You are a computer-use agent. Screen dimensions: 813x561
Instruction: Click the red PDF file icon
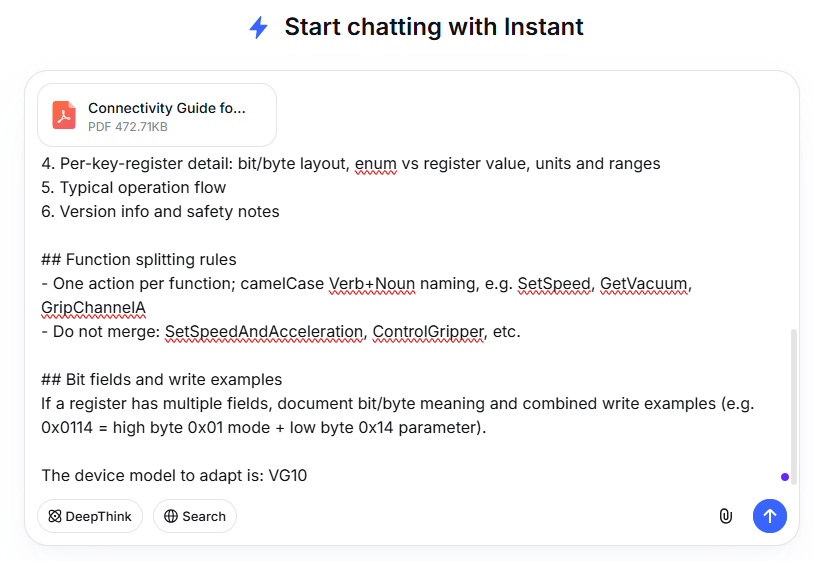(64, 115)
